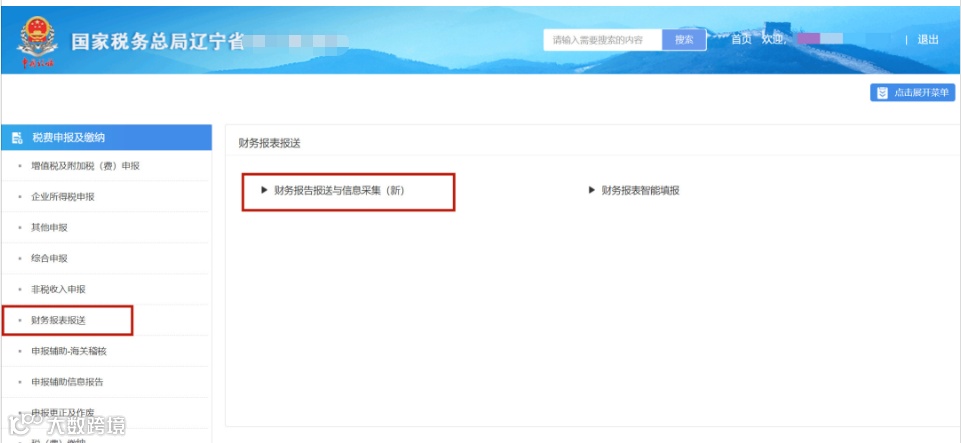Click the national tax emblem logo
The image size is (961, 443).
click(x=37, y=40)
